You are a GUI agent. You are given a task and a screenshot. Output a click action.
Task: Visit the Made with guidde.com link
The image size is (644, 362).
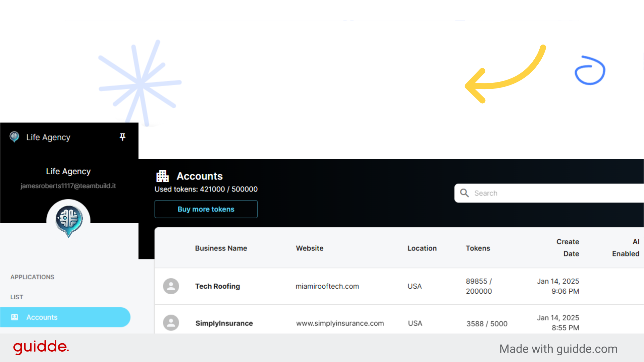(x=558, y=349)
